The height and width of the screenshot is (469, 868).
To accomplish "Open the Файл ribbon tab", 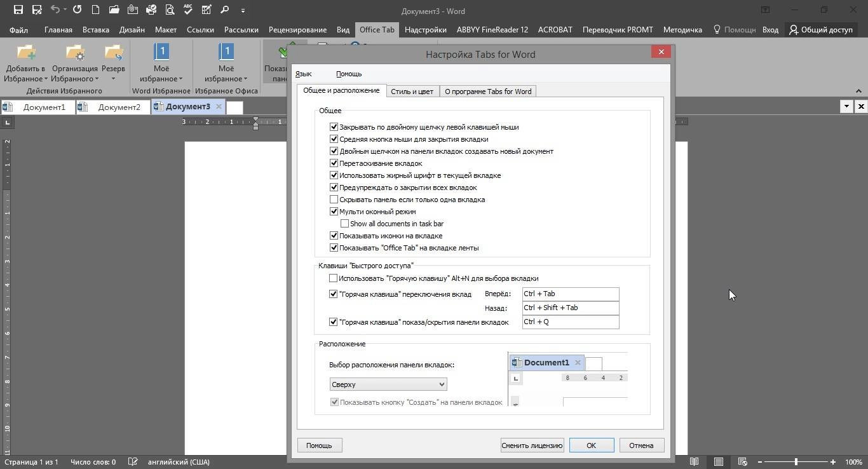I will tap(18, 30).
